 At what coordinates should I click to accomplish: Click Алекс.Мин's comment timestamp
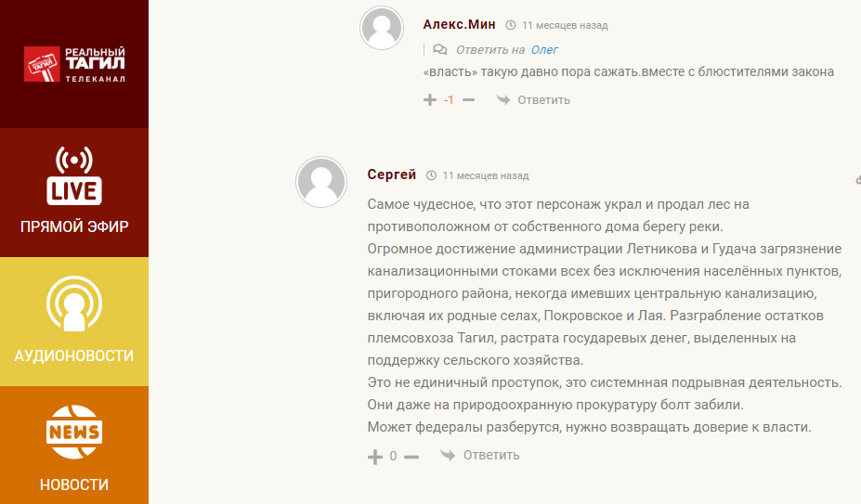(564, 25)
